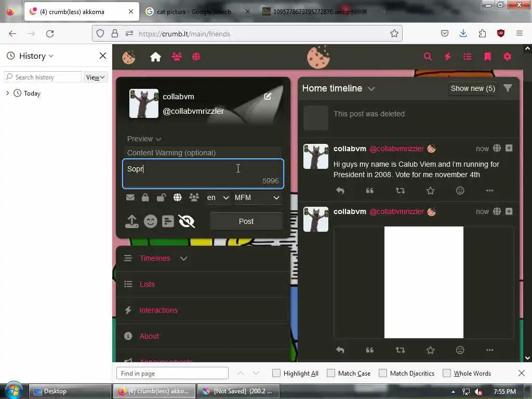Image resolution: width=532 pixels, height=399 pixels.
Task: Bookmark this page with star icon
Action: tap(394, 33)
